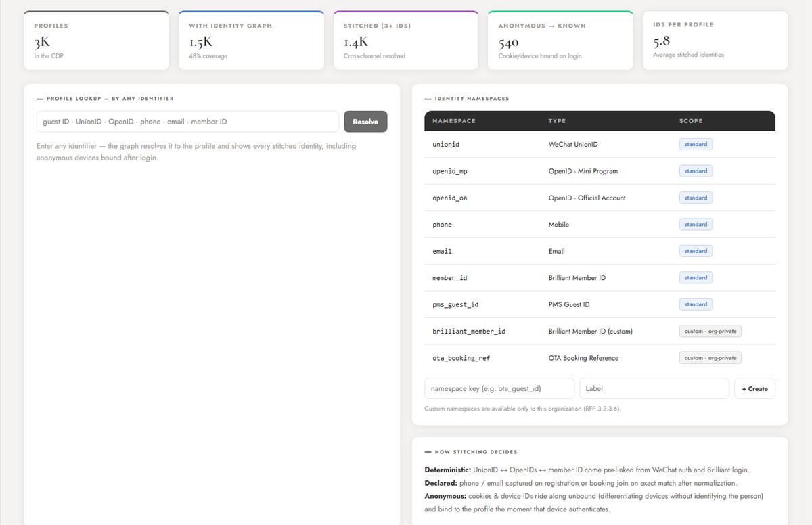812x525 pixels.
Task: Click the Cookie/device bound on login caption
Action: coord(540,56)
